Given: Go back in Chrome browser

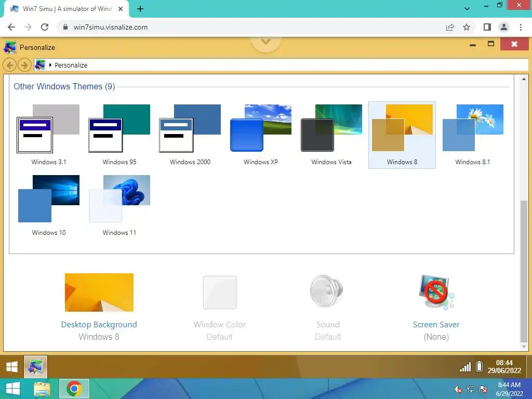Looking at the screenshot, I should (x=11, y=27).
